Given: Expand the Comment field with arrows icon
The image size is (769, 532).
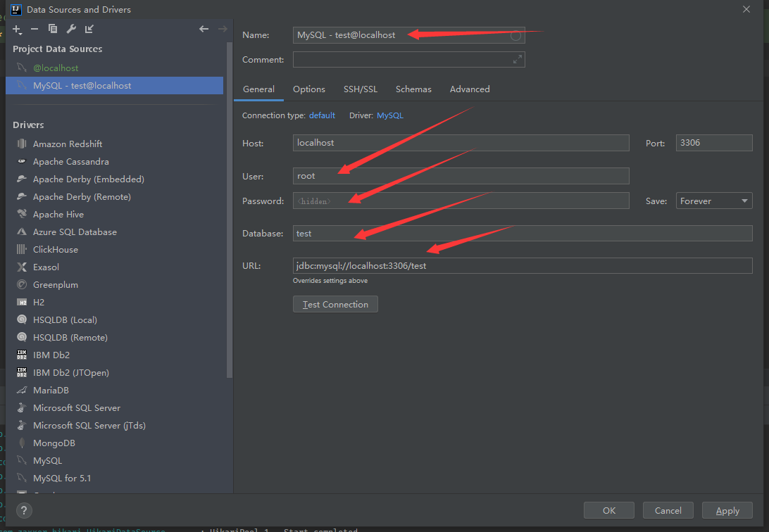Looking at the screenshot, I should coord(518,59).
